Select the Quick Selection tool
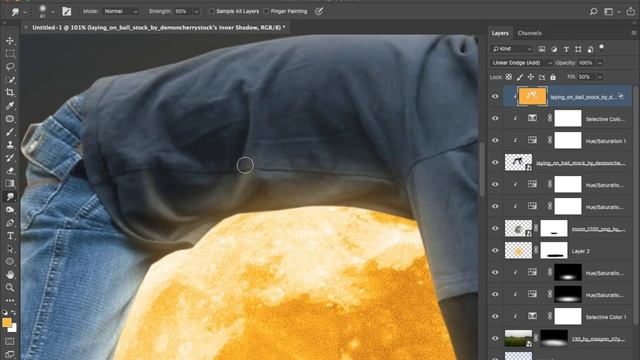The width and height of the screenshot is (640, 360). tap(10, 80)
